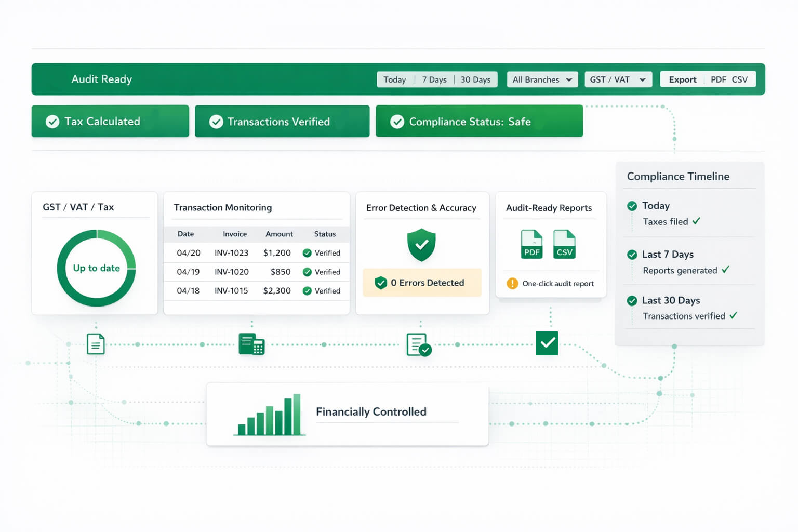Click the check circle next to Last 30 Days
Image resolution: width=798 pixels, height=532 pixels.
pos(632,300)
